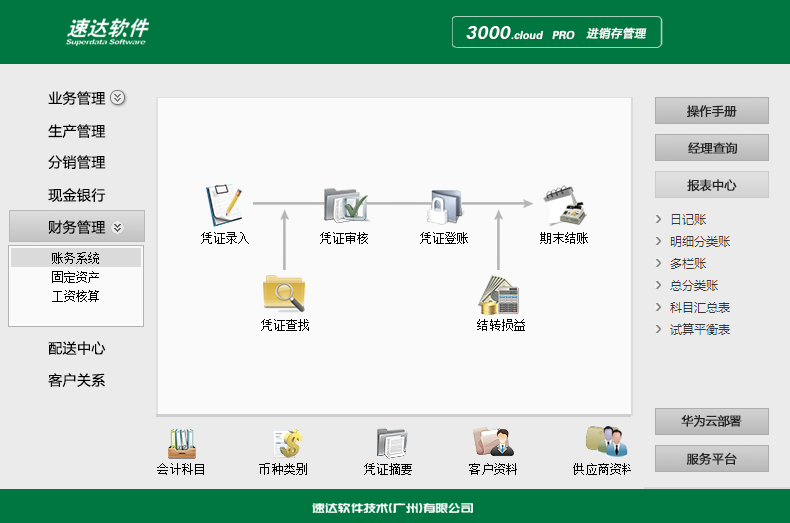Open the 客户资料 customer data icon
This screenshot has width=790, height=523.
(493, 442)
